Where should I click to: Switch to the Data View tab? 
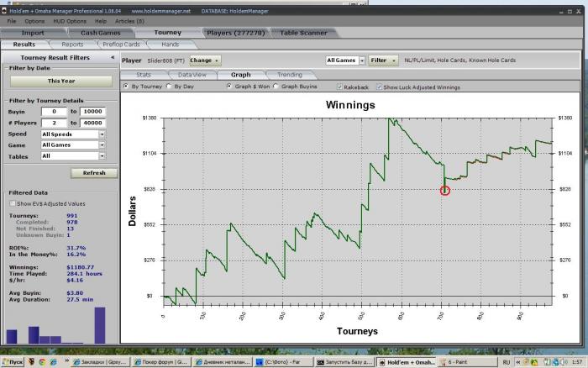(192, 75)
